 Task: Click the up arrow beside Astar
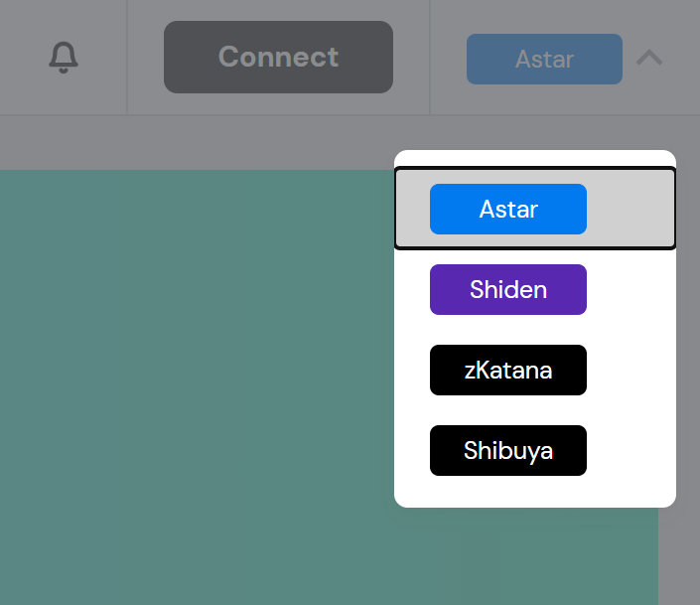coord(649,58)
